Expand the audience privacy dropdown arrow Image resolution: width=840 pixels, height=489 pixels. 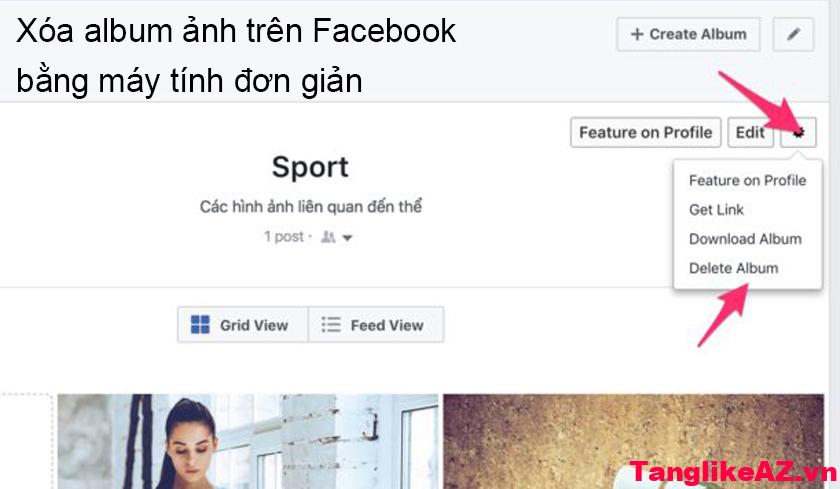click(x=348, y=238)
